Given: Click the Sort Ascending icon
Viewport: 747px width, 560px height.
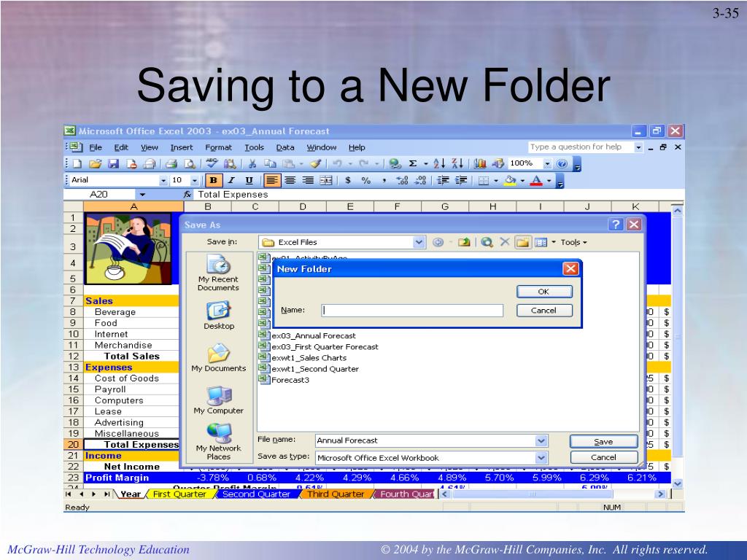Looking at the screenshot, I should [439, 164].
